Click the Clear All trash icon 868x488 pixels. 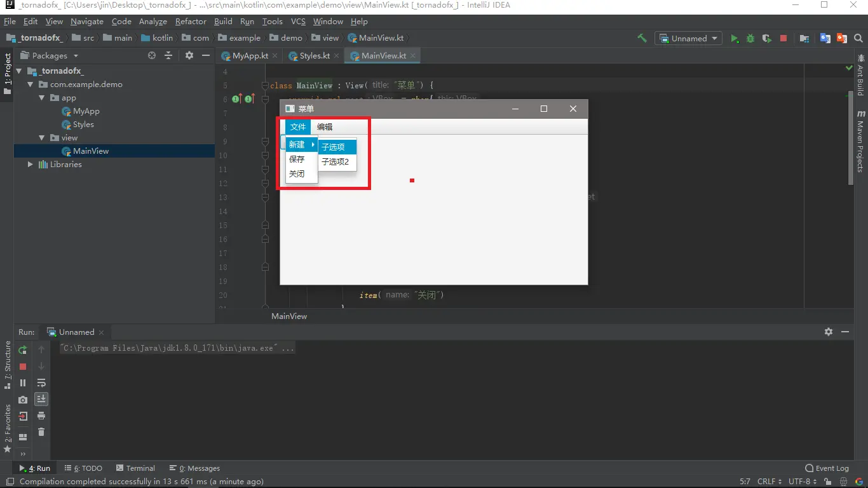(41, 432)
